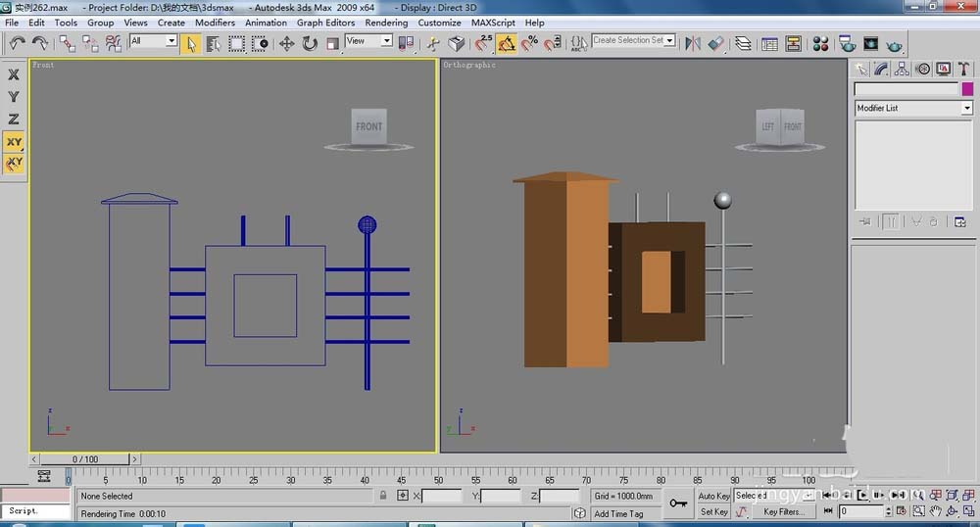Screen dimensions: 980x527
Task: Open the Material Editor icon
Action: tap(820, 43)
